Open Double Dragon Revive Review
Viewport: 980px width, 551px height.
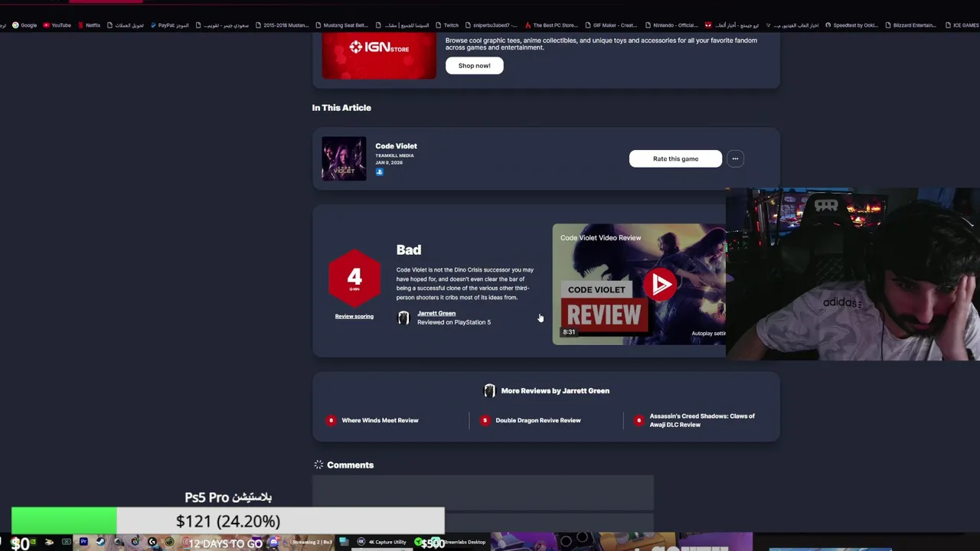[x=537, y=420]
